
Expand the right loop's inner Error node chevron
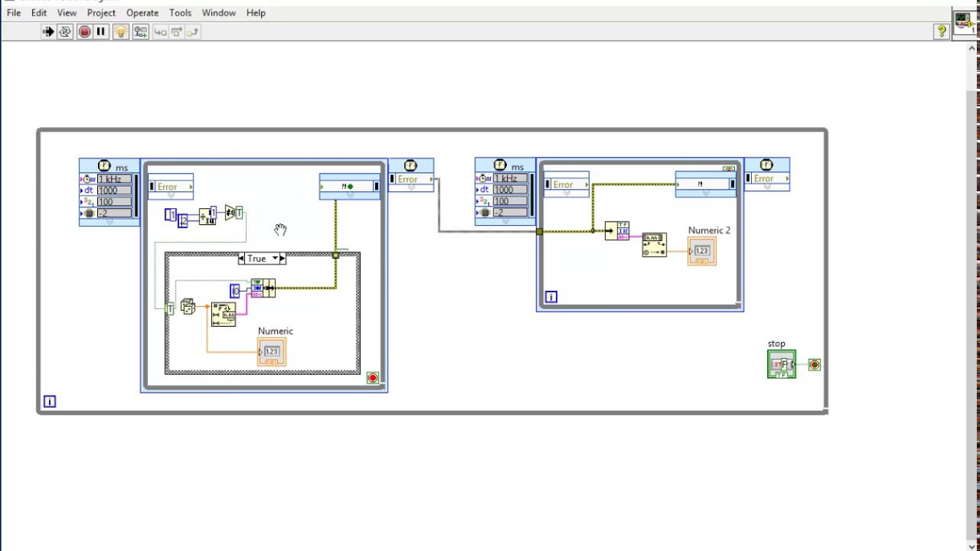(x=566, y=194)
